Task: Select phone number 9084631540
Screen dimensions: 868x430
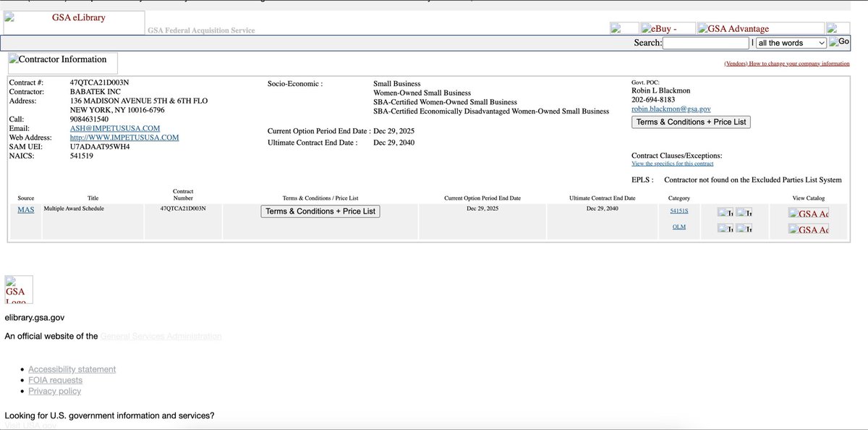Action: (89, 119)
